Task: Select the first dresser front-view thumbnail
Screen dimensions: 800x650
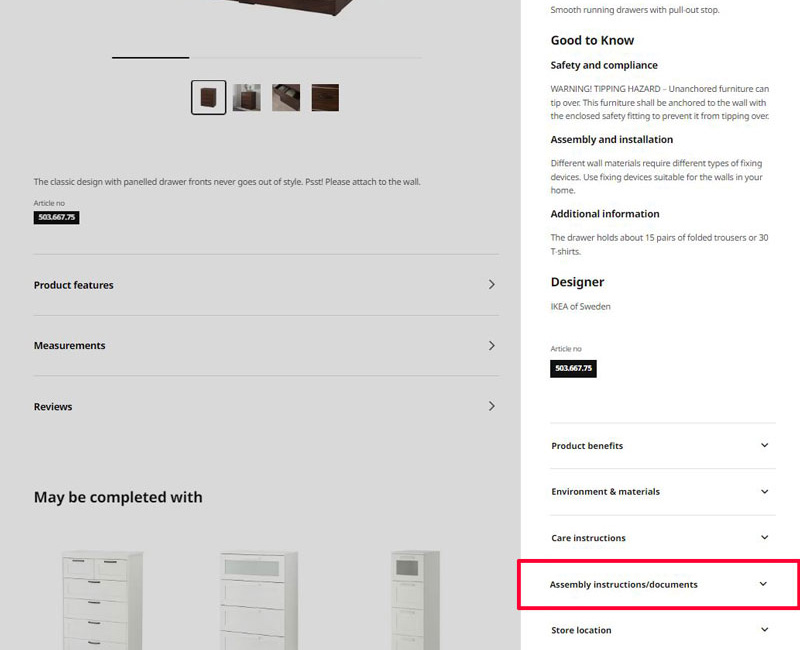Action: point(209,98)
